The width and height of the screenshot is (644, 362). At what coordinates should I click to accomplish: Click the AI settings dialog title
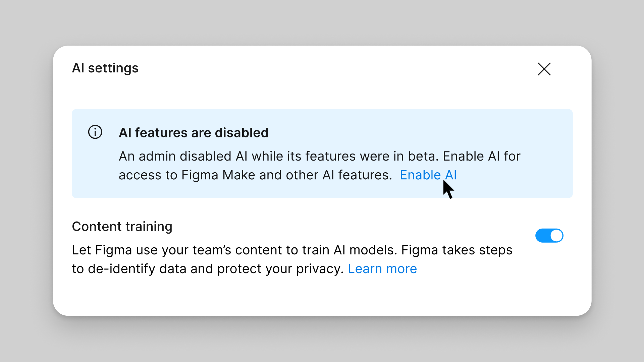pyautogui.click(x=105, y=68)
